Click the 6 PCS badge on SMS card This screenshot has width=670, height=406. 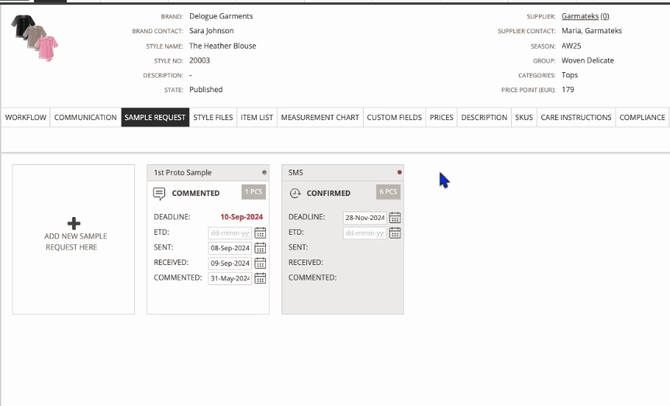(x=388, y=192)
